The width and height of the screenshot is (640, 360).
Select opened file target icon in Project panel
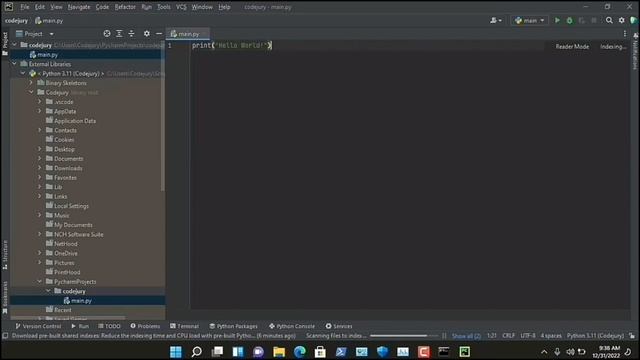[107, 33]
